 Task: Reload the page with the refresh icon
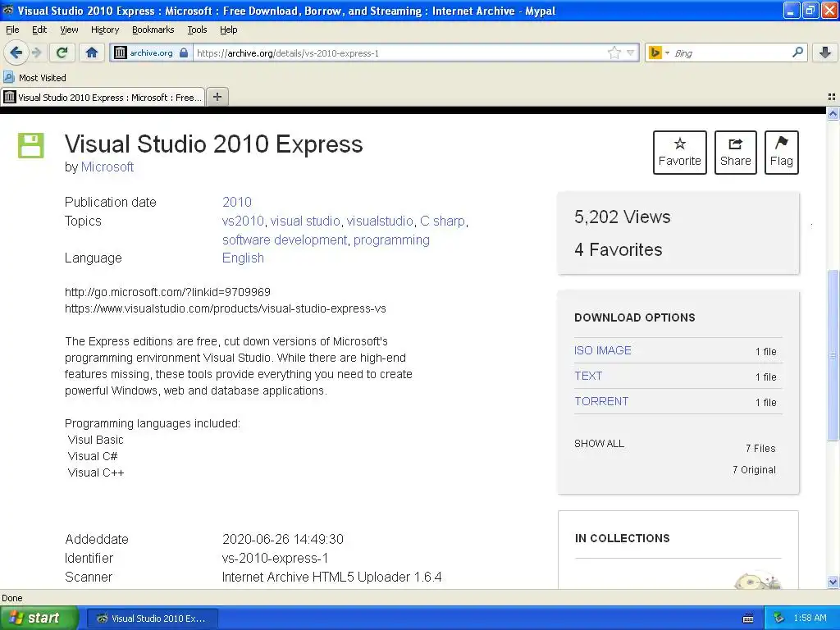62,52
